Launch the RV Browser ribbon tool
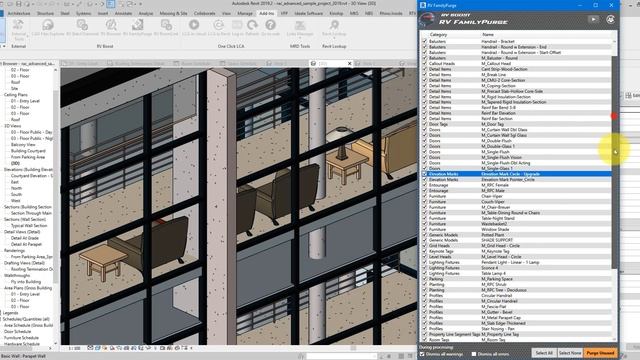Image resolution: width=640 pixels, height=360 pixels. pos(111,28)
